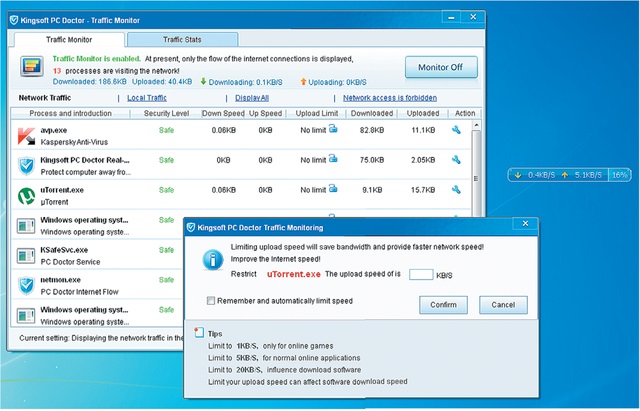The height and width of the screenshot is (411, 640).
Task: Click Safe label in netmon.exe row
Action: coord(167,280)
